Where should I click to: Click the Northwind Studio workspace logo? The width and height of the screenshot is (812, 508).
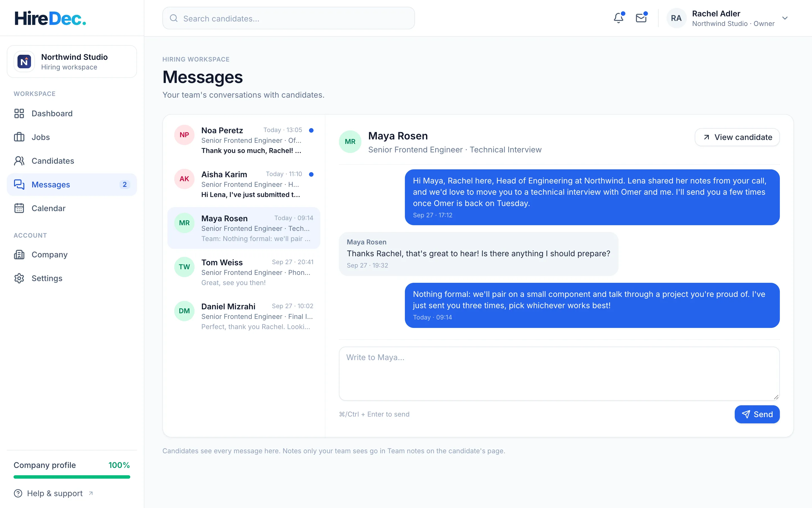tap(24, 62)
